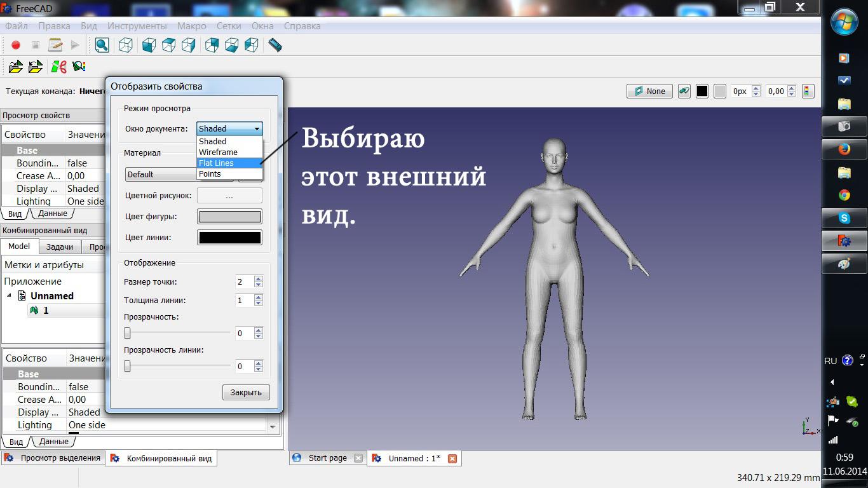Viewport: 868px width, 488px height.
Task: Switch to the axonometric wireframe cube view
Action: coord(126,45)
